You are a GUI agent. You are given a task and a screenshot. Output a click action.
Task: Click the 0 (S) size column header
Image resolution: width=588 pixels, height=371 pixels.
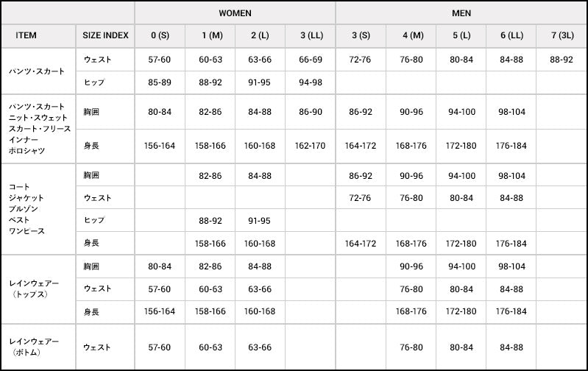(x=160, y=35)
